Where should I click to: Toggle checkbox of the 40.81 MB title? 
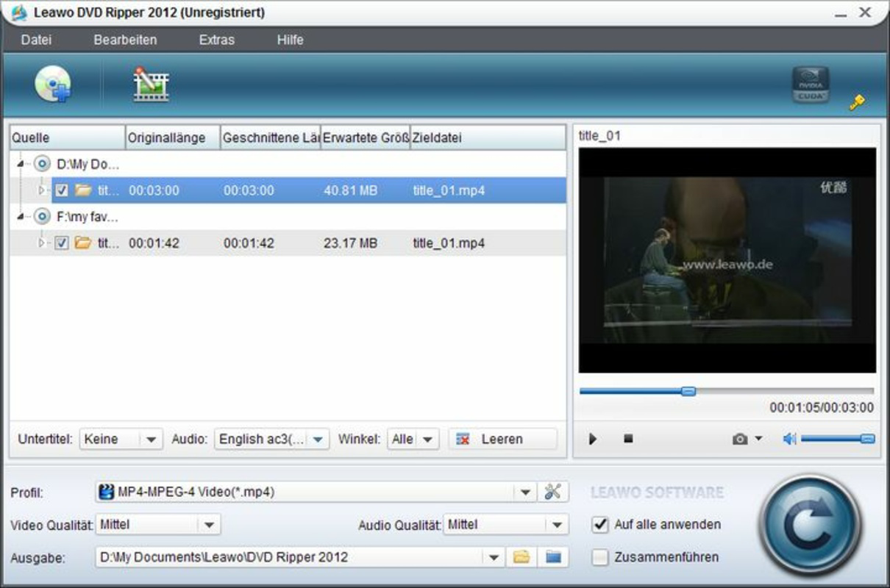click(62, 190)
